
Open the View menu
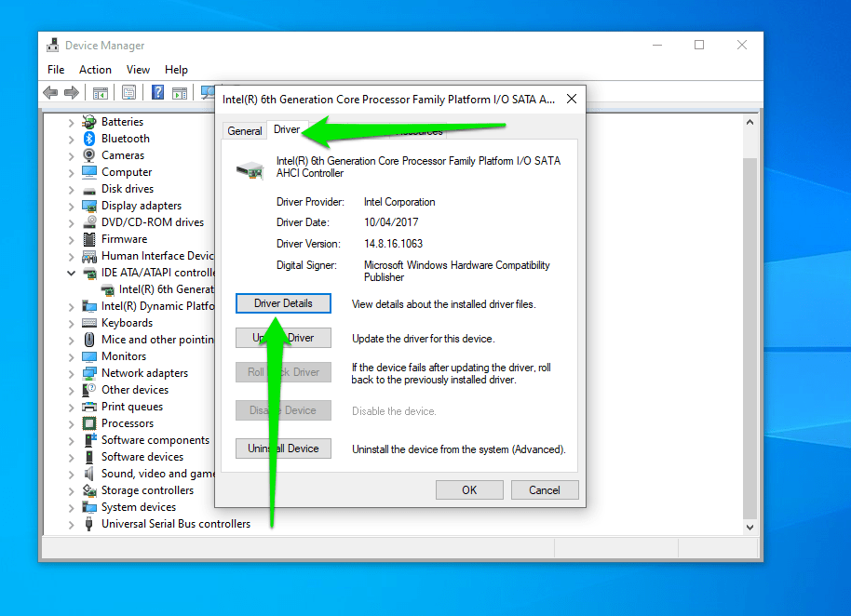point(138,70)
